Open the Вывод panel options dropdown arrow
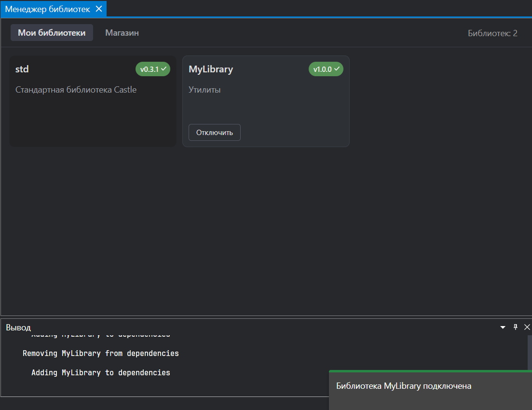 (x=503, y=327)
